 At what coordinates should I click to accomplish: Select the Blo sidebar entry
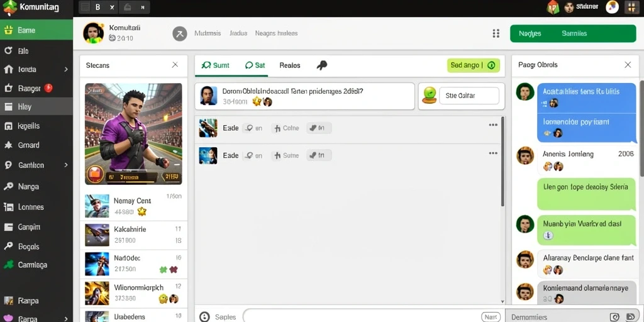coord(36,51)
